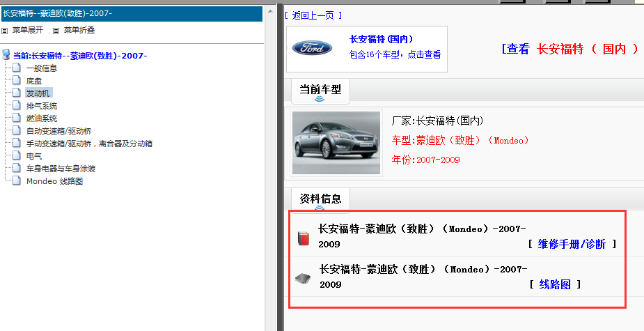
Task: Click the page icon next to 一般信息
Action: 17,68
